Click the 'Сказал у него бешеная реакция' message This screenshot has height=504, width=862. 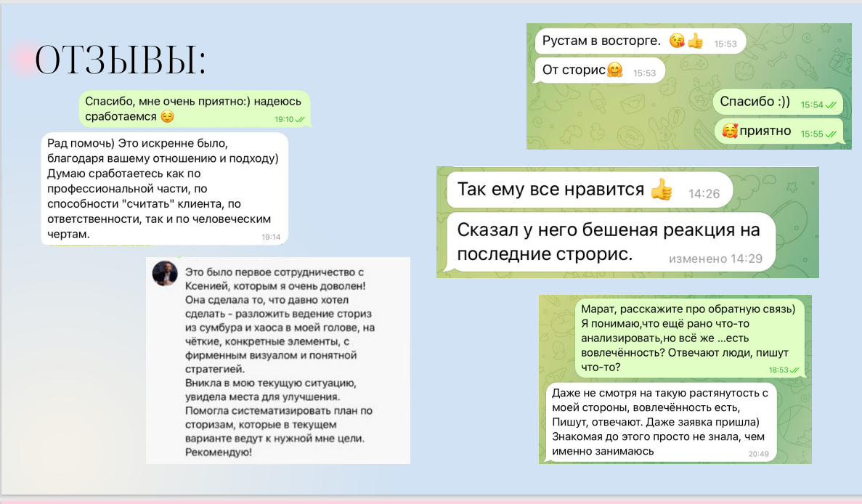pyautogui.click(x=611, y=242)
